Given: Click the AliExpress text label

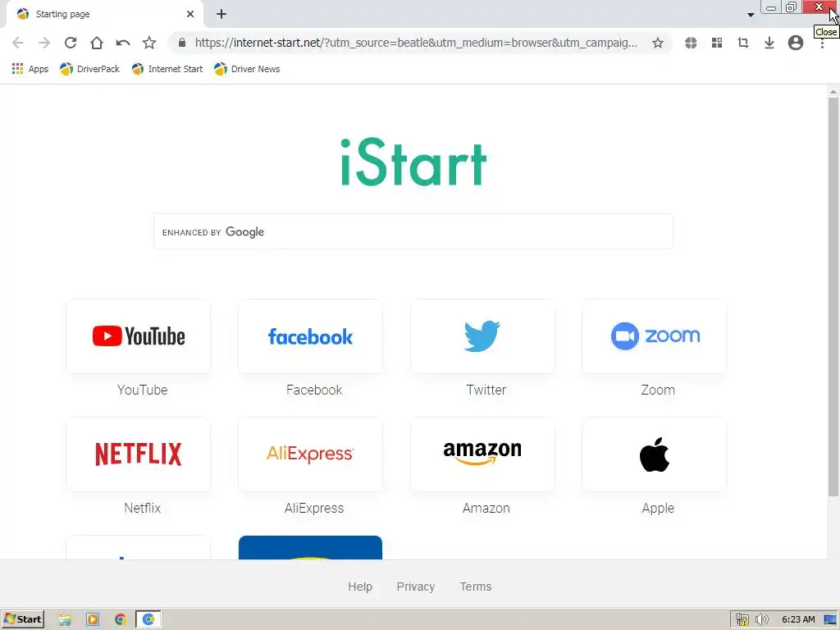Looking at the screenshot, I should click(314, 508).
